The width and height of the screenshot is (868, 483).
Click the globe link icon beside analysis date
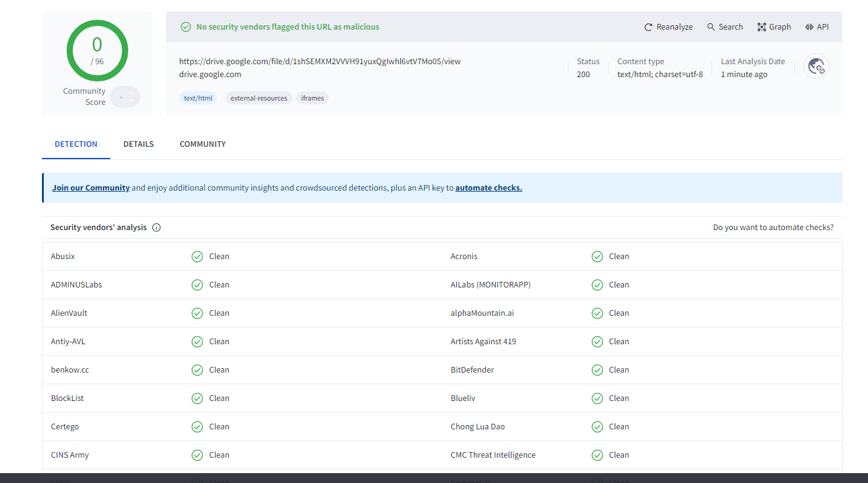(x=816, y=66)
